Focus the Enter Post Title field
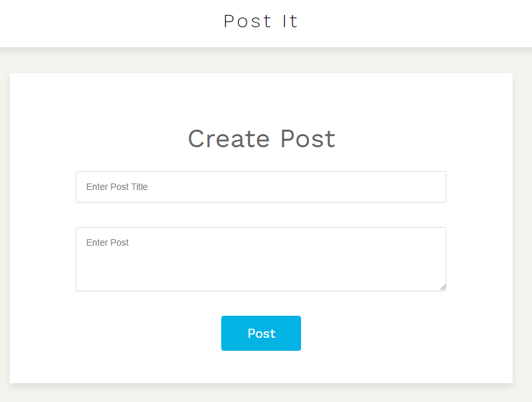 click(261, 187)
